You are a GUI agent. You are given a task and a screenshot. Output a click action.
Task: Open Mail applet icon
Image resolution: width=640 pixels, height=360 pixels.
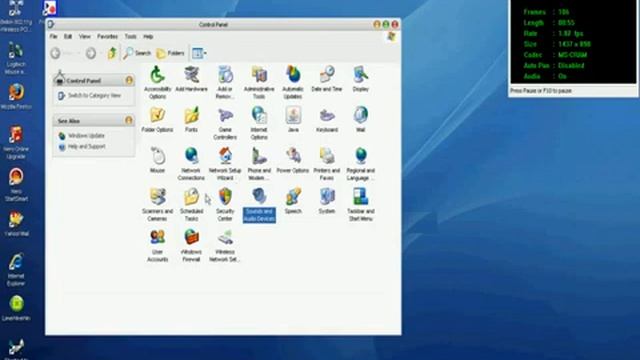360,120
